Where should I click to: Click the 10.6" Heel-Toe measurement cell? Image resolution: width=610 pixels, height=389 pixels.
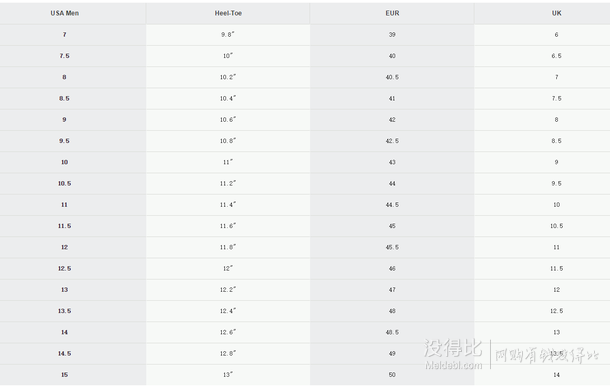(x=228, y=120)
